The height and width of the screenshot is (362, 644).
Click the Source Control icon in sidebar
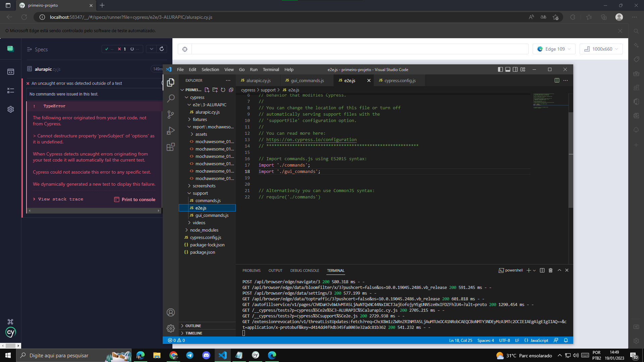[x=171, y=115]
